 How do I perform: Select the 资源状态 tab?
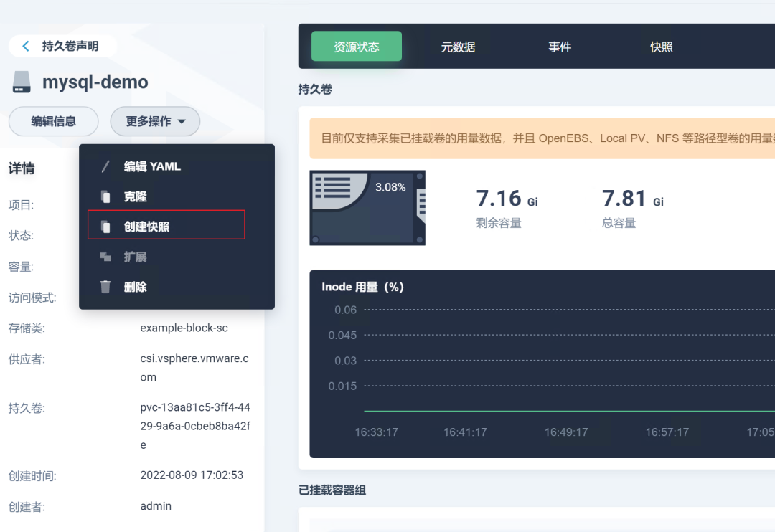357,47
